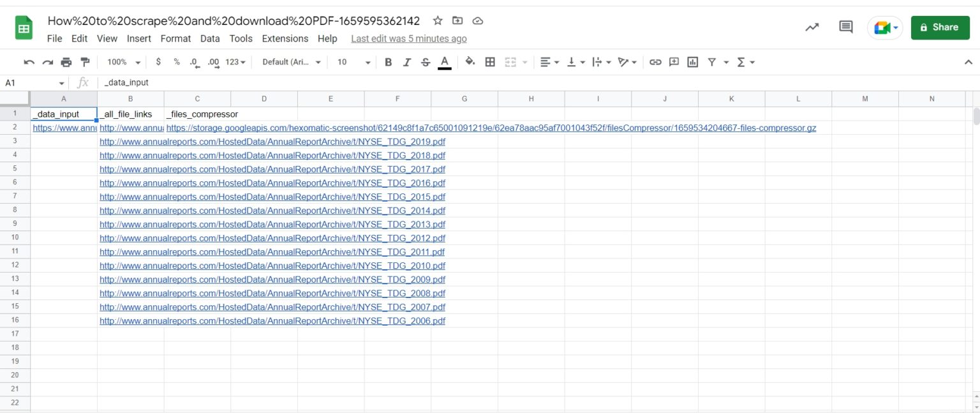980x413 pixels.
Task: Click the vertical scrollbar thumb
Action: click(x=976, y=116)
